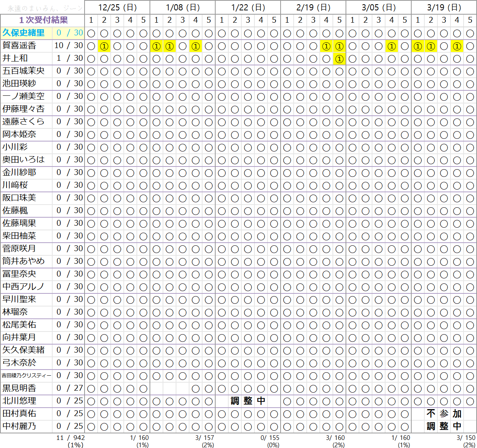Click the 10 / 30 count for 賀喜遥香
The width and height of the screenshot is (477, 448).
click(x=68, y=45)
